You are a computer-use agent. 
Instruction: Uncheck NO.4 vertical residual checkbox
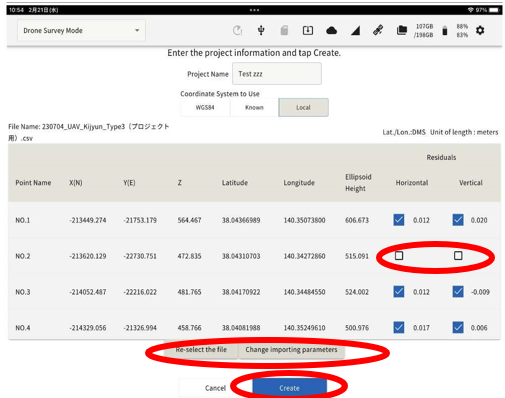point(458,327)
